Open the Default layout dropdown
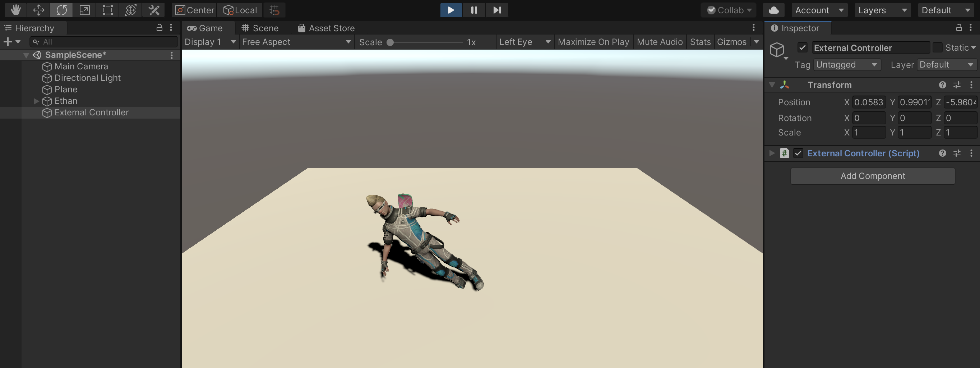Image resolution: width=980 pixels, height=368 pixels. pyautogui.click(x=946, y=10)
